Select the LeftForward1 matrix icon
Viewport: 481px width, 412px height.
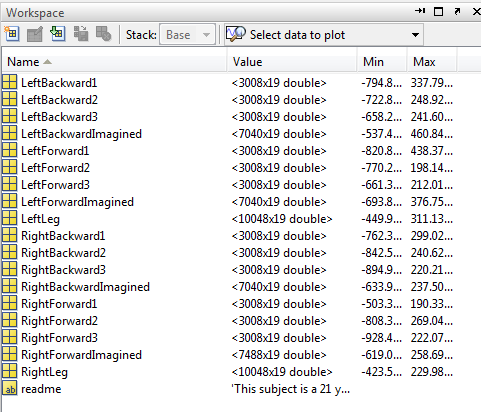coord(9,150)
